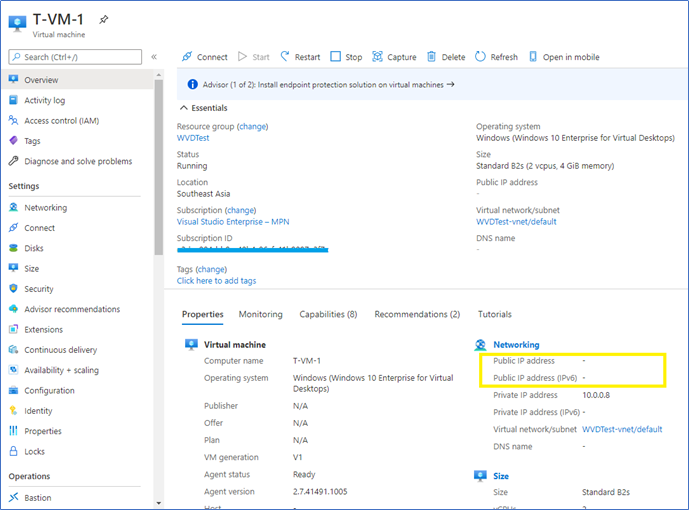
Task: Click the Open in mobile phone icon
Action: [x=533, y=57]
